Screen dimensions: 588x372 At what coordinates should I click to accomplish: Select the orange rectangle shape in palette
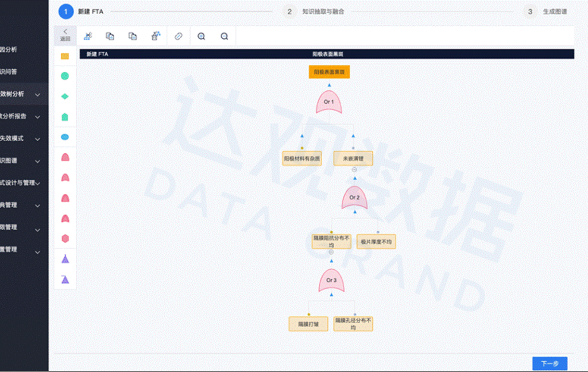coord(65,56)
